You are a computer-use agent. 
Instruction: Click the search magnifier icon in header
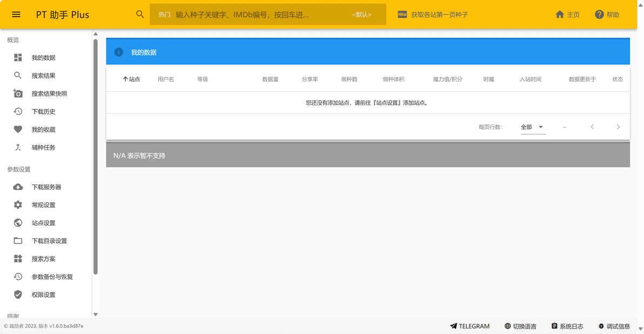click(140, 15)
